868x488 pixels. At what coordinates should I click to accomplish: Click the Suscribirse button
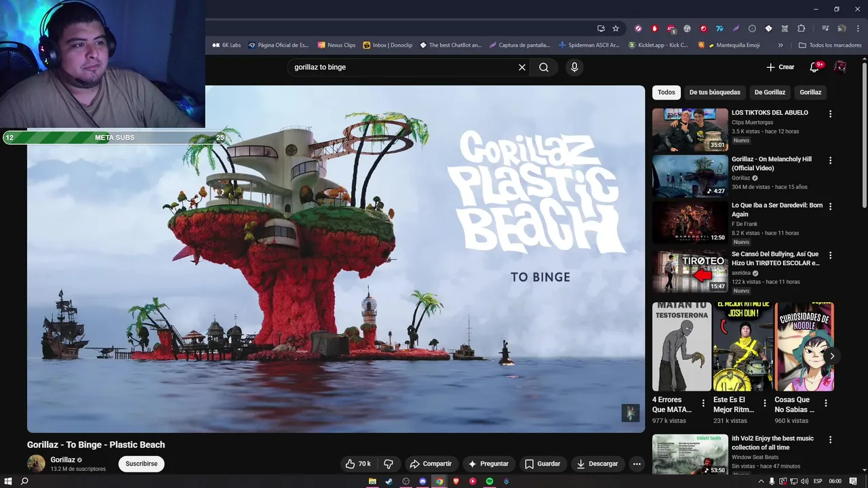point(141,464)
